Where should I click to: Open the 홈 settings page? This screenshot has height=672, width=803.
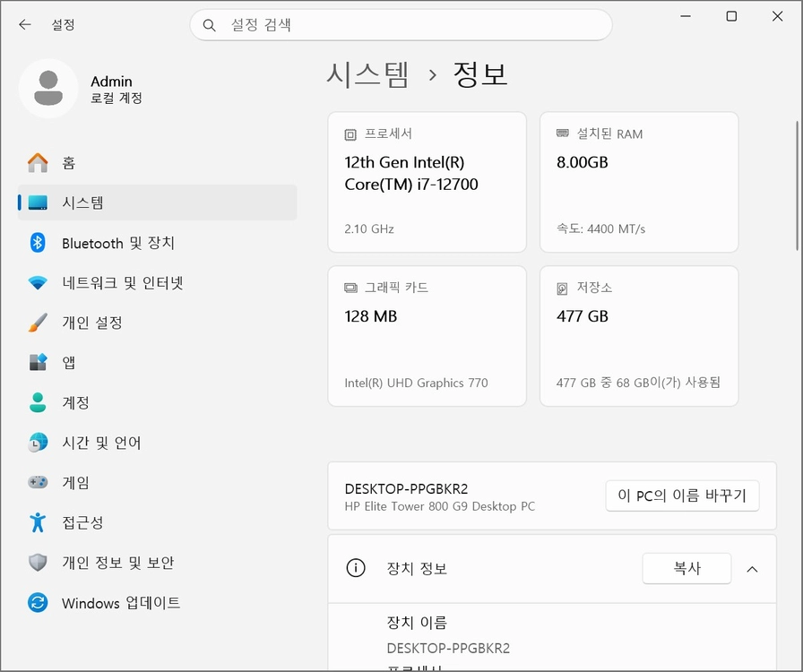point(157,162)
